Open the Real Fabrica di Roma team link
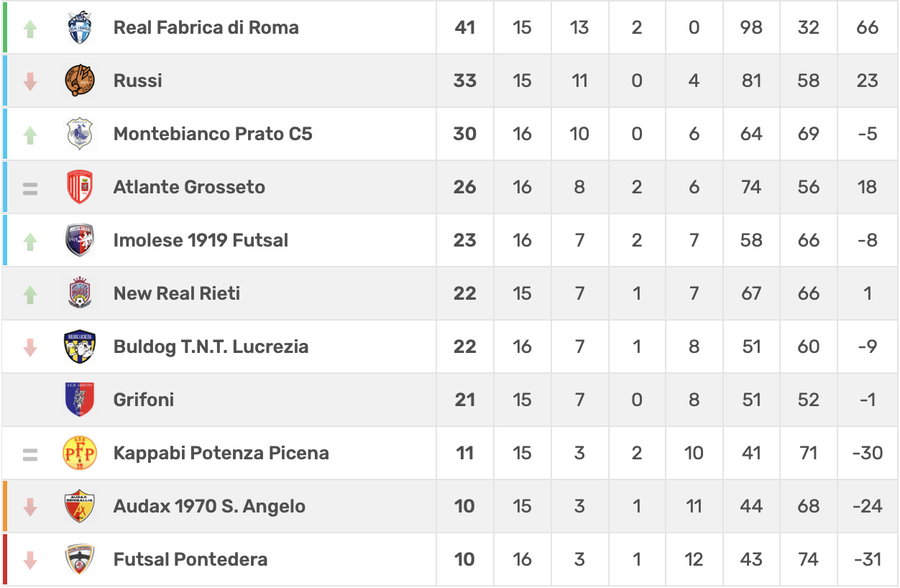The image size is (900, 588). (206, 28)
